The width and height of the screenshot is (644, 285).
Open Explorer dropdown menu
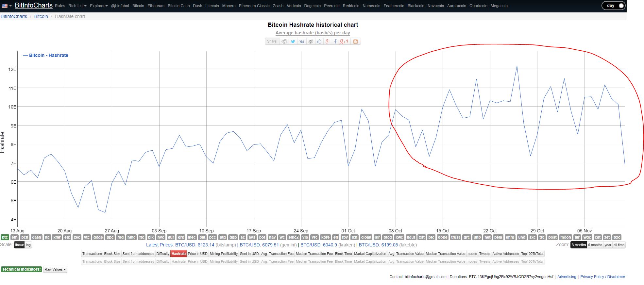pos(99,6)
